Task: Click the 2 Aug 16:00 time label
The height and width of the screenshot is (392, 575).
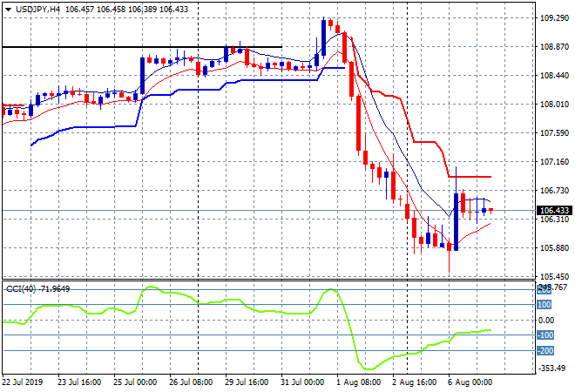Action: point(415,382)
